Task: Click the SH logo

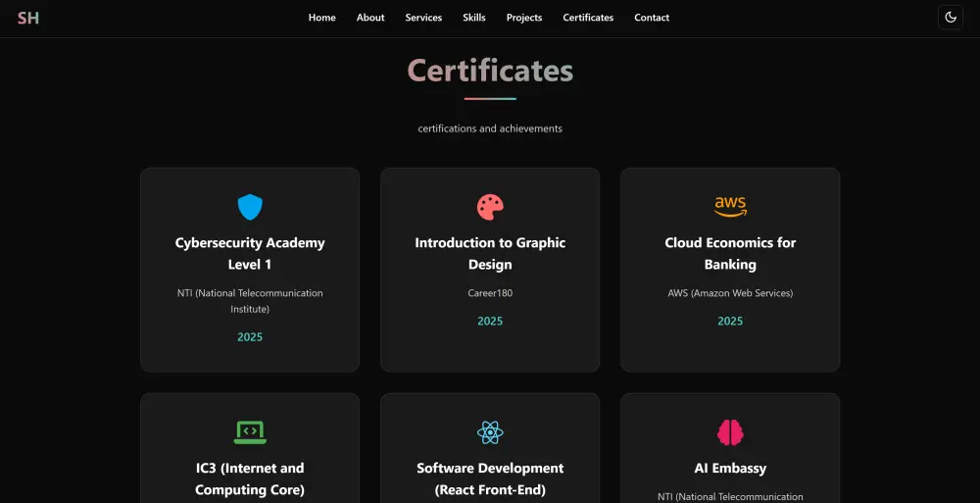Action: click(28, 19)
